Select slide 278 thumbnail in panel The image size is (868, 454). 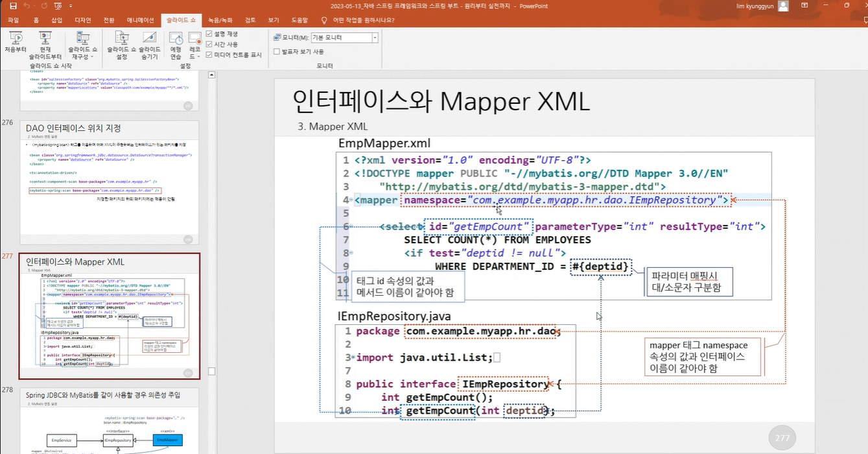click(x=109, y=420)
